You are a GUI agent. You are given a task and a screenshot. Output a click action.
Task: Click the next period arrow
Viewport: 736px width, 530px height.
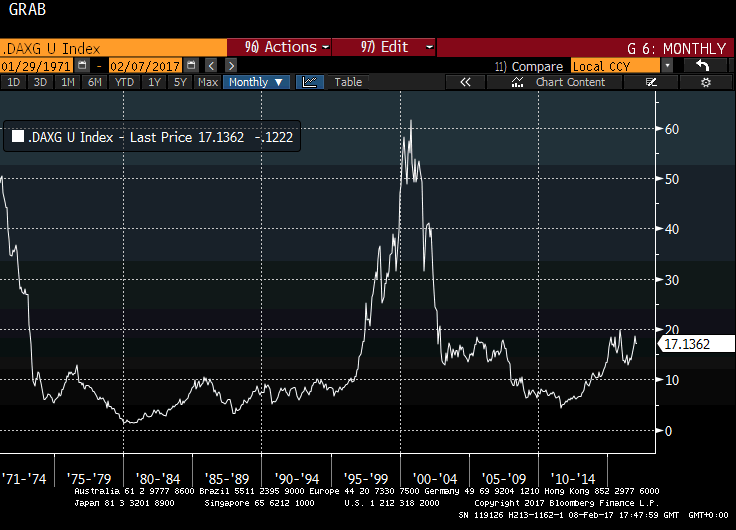tap(230, 65)
